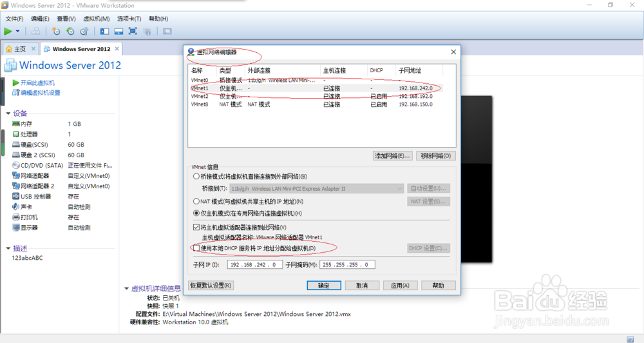Toggle the library sidebar view icon
Viewport: 644px width, 343px height.
point(105,31)
